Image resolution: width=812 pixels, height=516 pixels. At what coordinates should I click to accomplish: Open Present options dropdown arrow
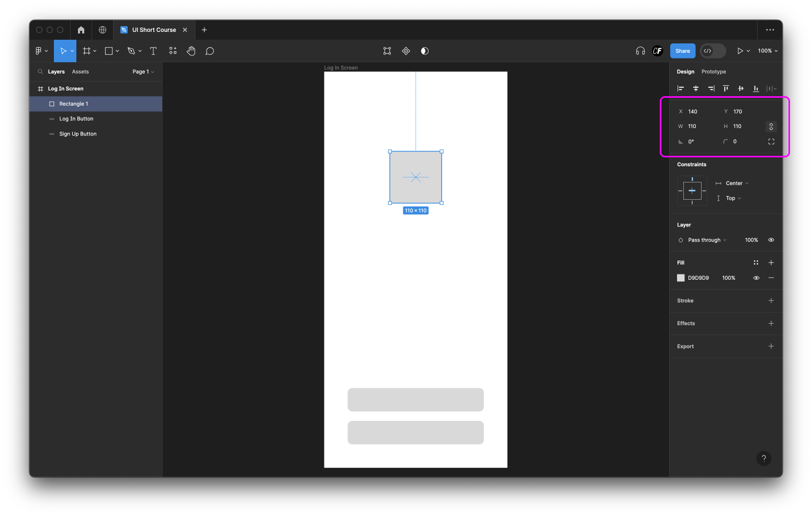click(749, 51)
